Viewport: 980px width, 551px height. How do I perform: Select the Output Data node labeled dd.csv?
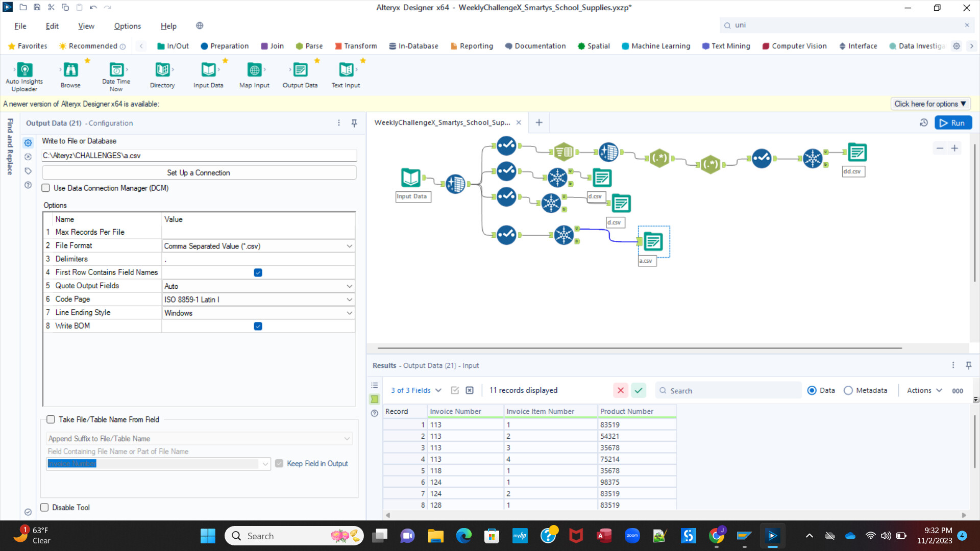point(857,153)
